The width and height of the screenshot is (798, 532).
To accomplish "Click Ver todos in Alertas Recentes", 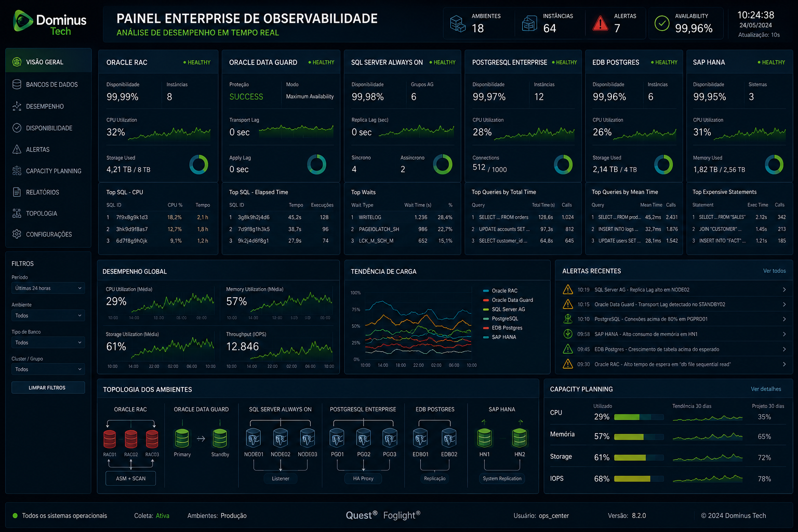I will (x=774, y=271).
